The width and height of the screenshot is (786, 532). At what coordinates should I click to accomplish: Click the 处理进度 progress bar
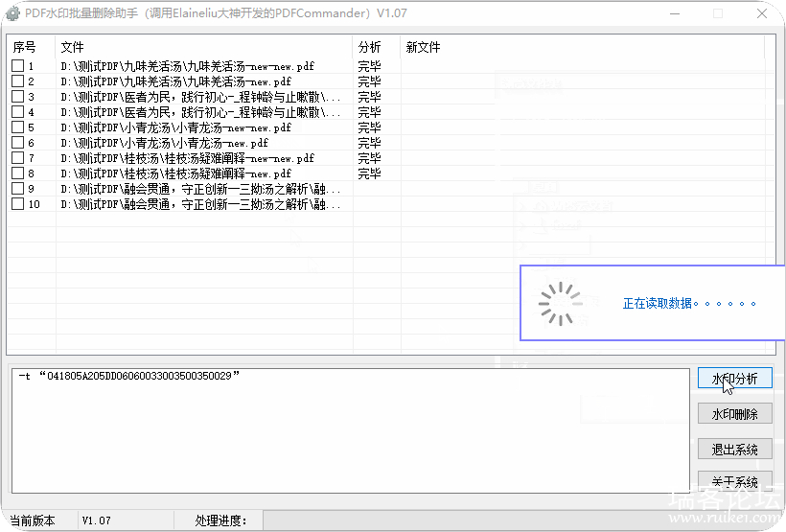tap(521, 520)
